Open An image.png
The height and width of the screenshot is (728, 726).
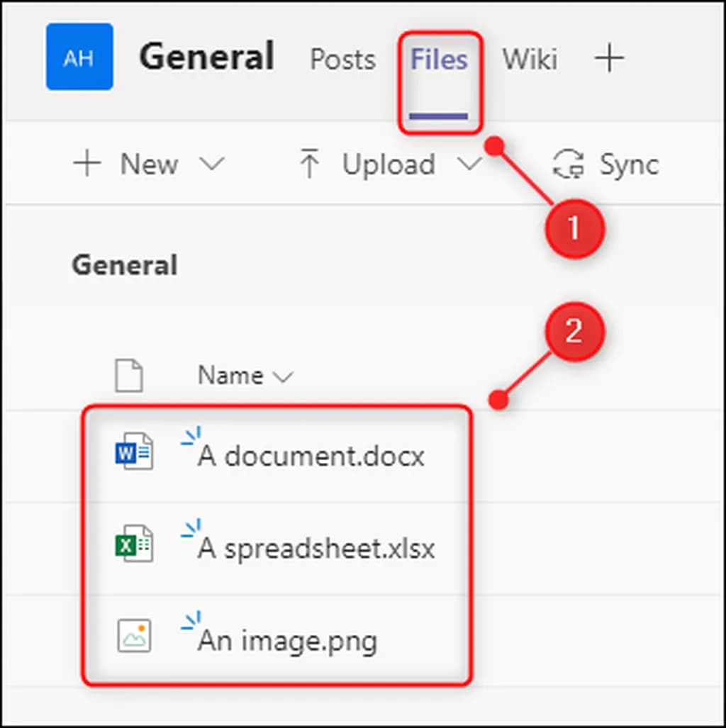[x=287, y=640]
